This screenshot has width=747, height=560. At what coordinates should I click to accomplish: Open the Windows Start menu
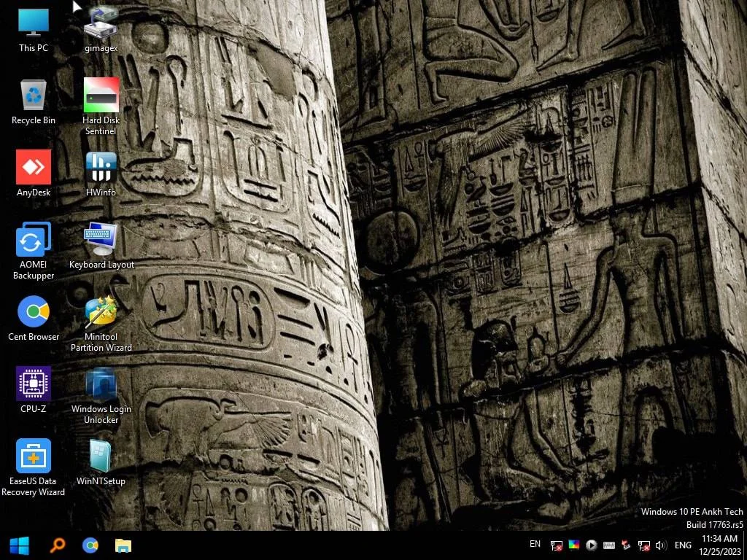(x=20, y=545)
